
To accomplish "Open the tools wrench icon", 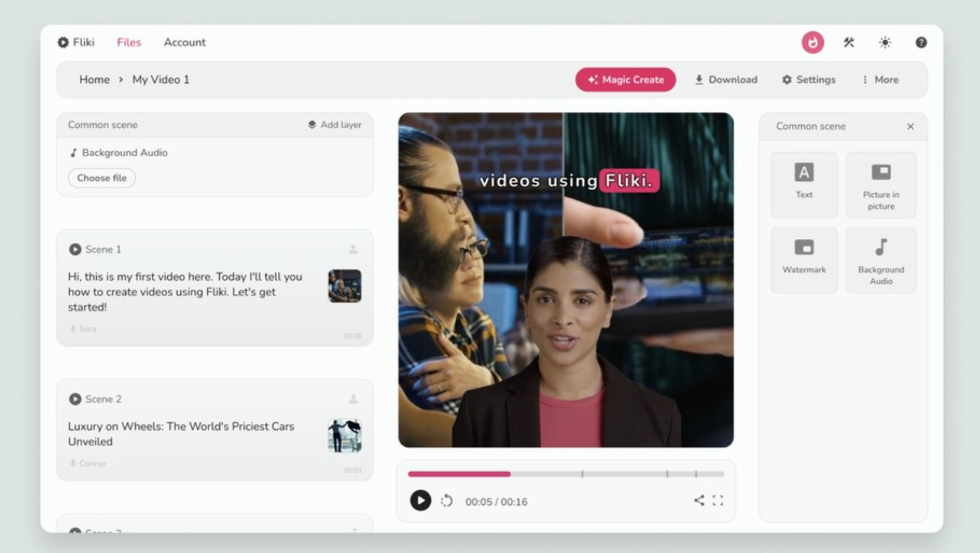I will [x=849, y=42].
